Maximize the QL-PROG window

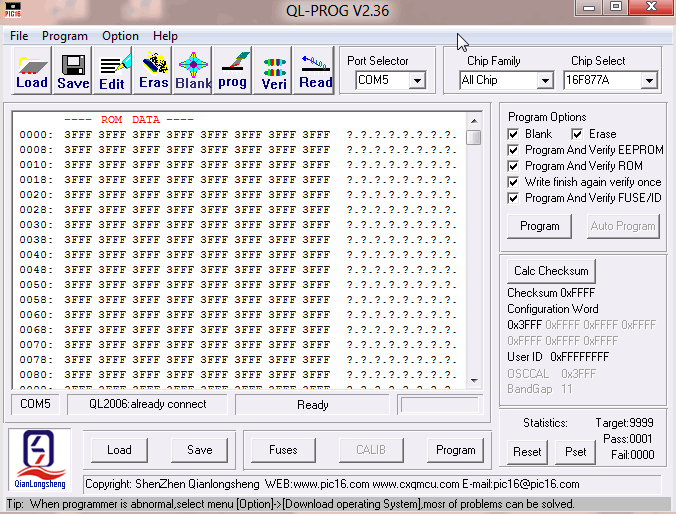click(615, 8)
